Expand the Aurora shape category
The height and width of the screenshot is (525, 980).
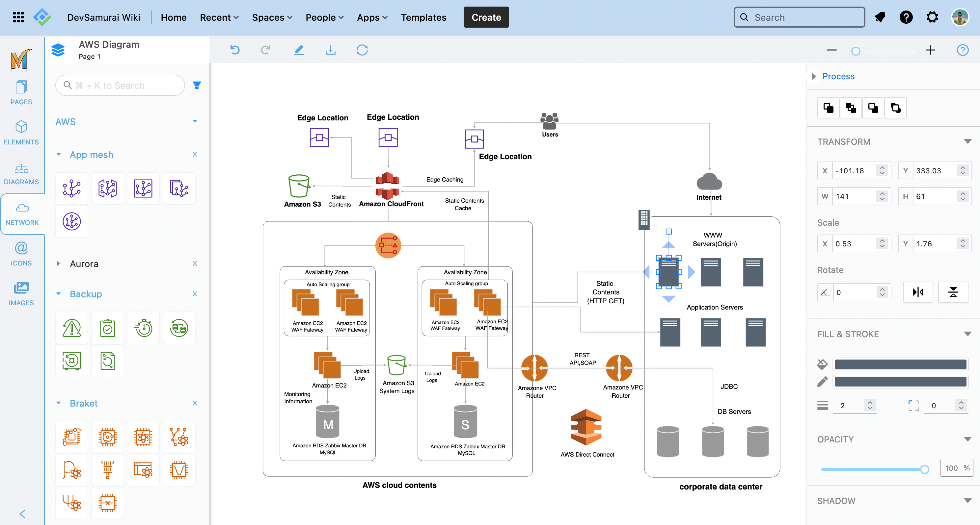[x=59, y=263]
